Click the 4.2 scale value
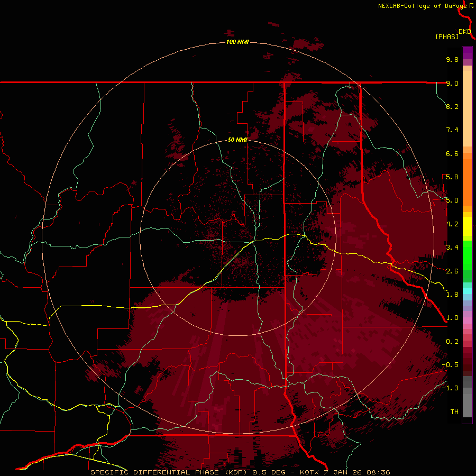 point(452,224)
